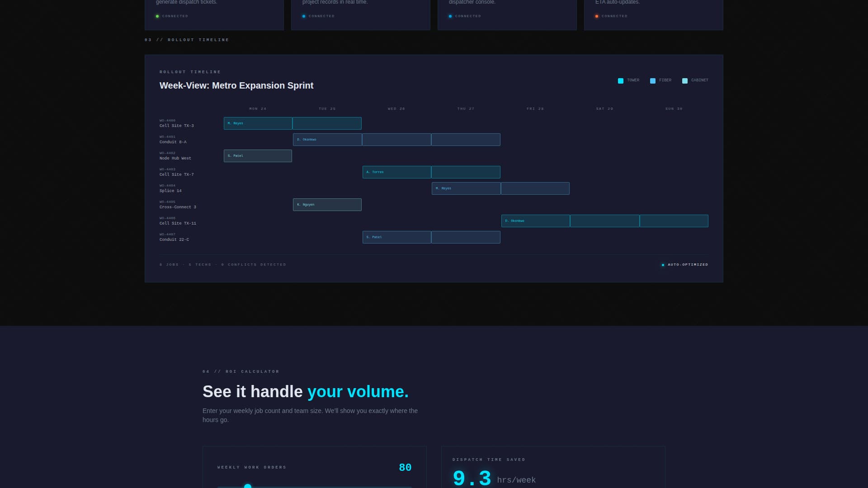Select Thursday block of Conduit 8-A row
The height and width of the screenshot is (488, 868).
click(x=466, y=140)
